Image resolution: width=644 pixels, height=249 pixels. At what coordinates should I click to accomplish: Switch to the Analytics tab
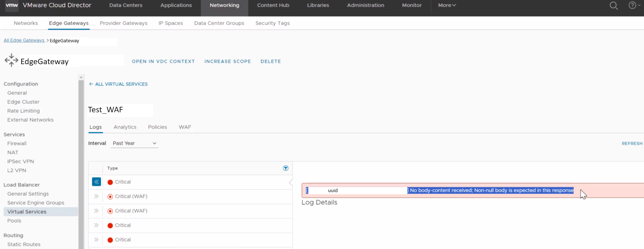pyautogui.click(x=125, y=127)
